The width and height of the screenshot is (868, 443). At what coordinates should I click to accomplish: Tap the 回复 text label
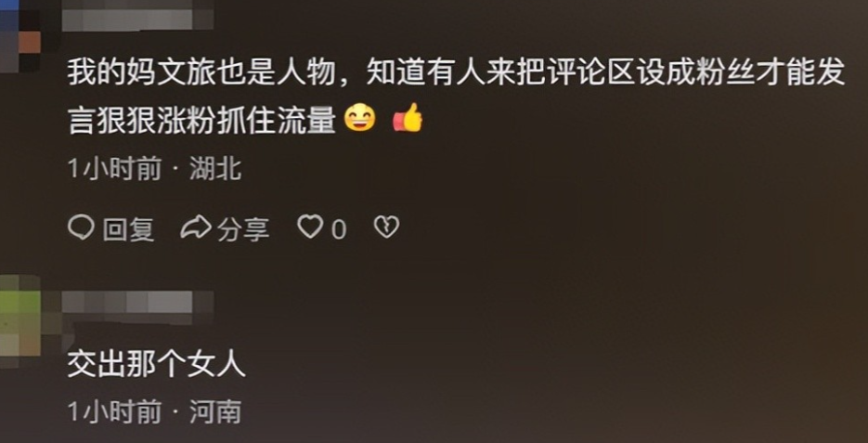pyautogui.click(x=128, y=228)
